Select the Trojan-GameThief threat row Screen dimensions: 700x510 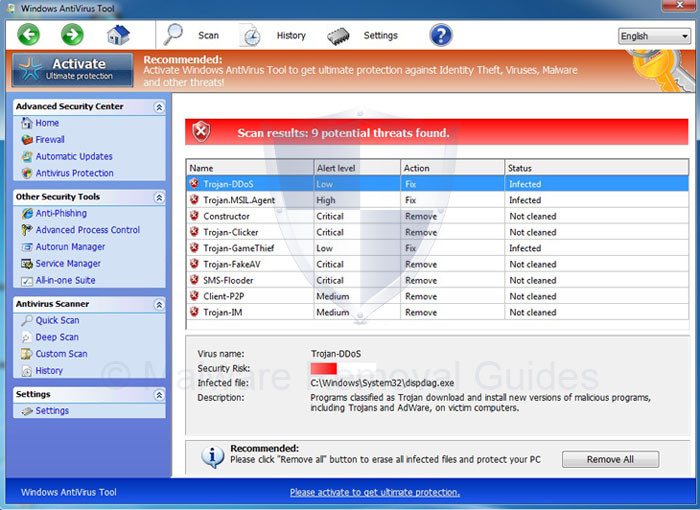click(x=438, y=248)
